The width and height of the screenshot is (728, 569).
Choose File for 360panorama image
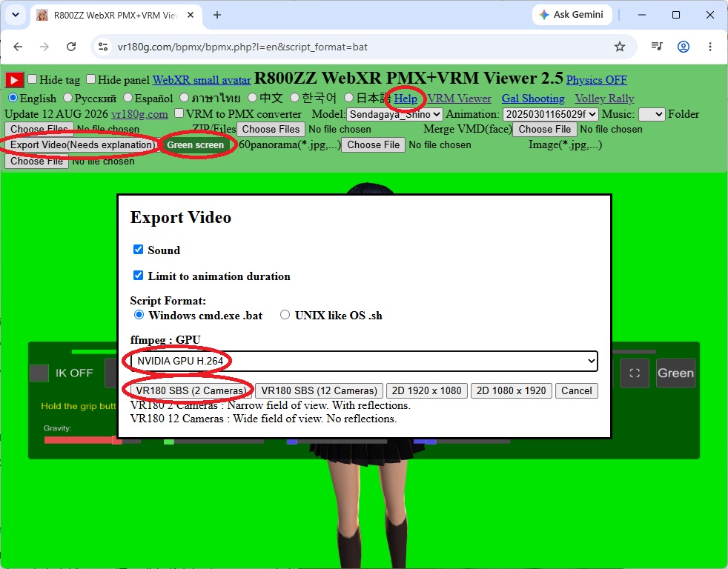pyautogui.click(x=374, y=144)
